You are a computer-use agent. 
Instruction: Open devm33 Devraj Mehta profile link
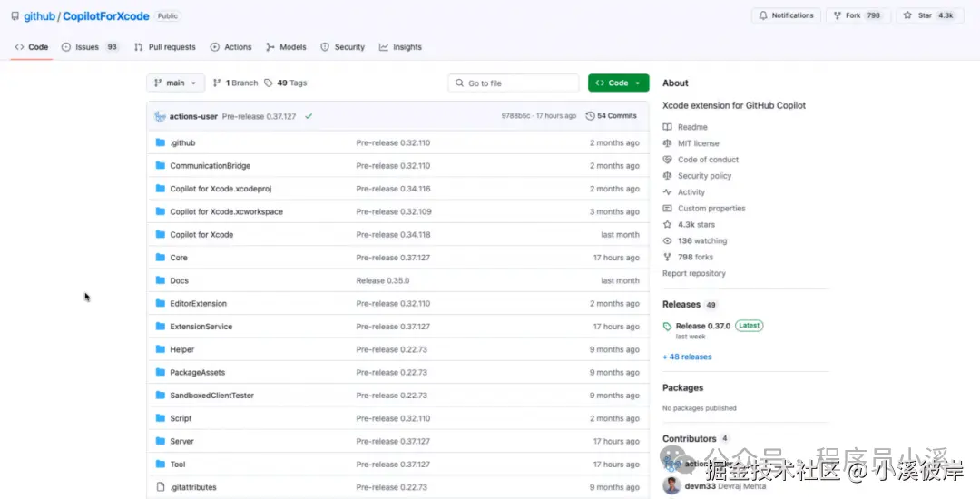click(x=724, y=485)
